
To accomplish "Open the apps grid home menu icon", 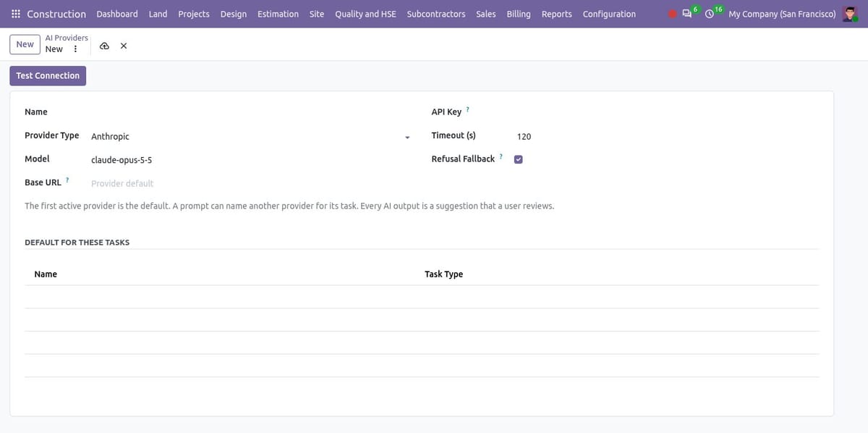I will click(16, 14).
